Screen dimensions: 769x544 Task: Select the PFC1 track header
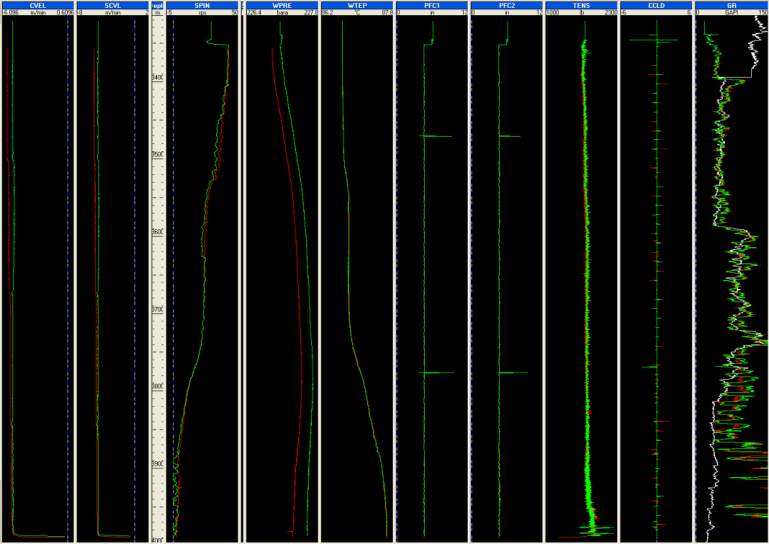point(431,5)
